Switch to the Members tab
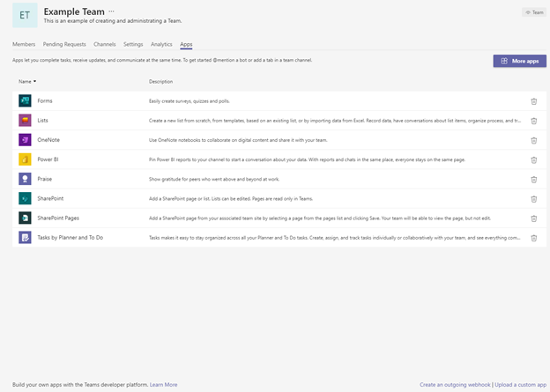Screen dimensions: 550x392 coord(24,44)
